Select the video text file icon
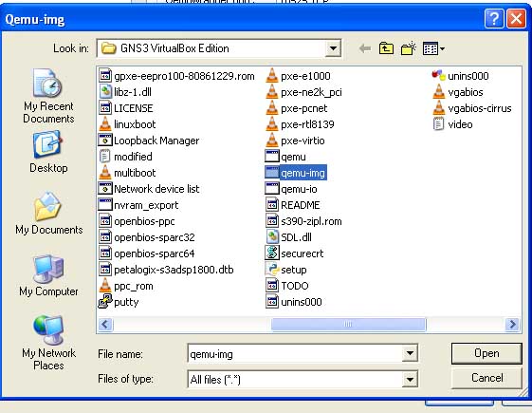The image size is (532, 413). [x=439, y=124]
